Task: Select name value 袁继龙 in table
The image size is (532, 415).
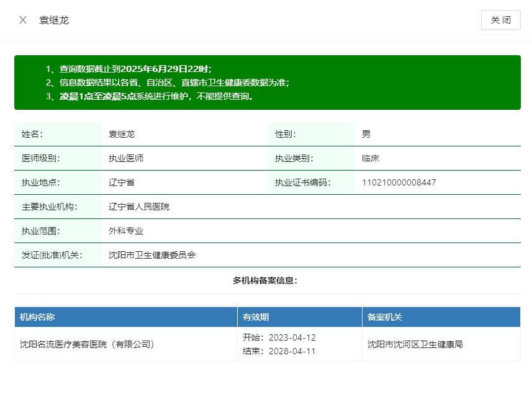Action: click(x=122, y=134)
